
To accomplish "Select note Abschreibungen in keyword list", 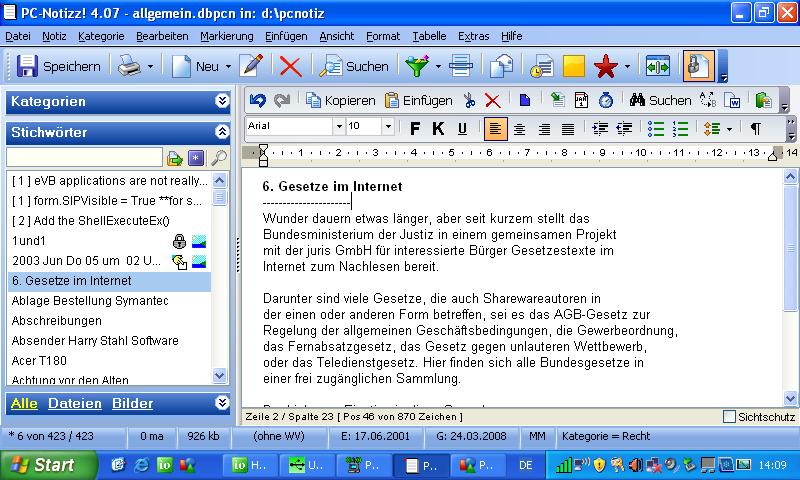I will 57,321.
